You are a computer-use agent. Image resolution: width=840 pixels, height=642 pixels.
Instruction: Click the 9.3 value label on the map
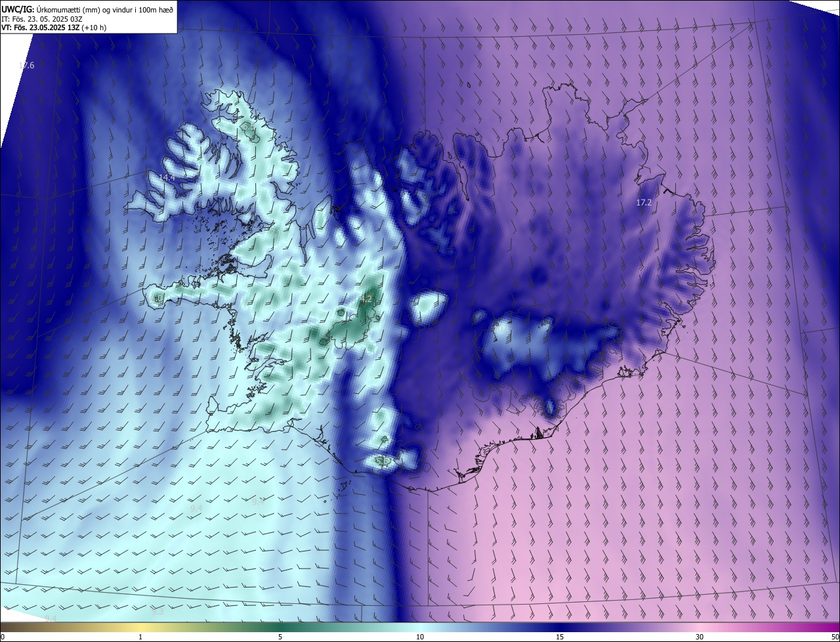[x=157, y=611]
